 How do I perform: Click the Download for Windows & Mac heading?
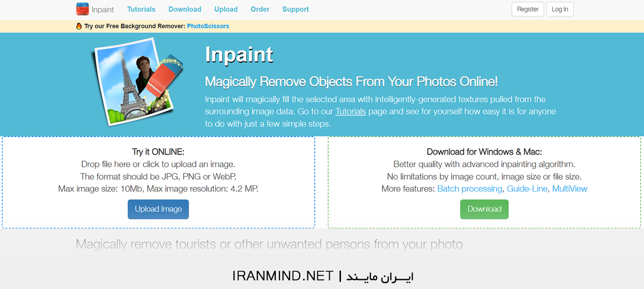pyautogui.click(x=484, y=152)
